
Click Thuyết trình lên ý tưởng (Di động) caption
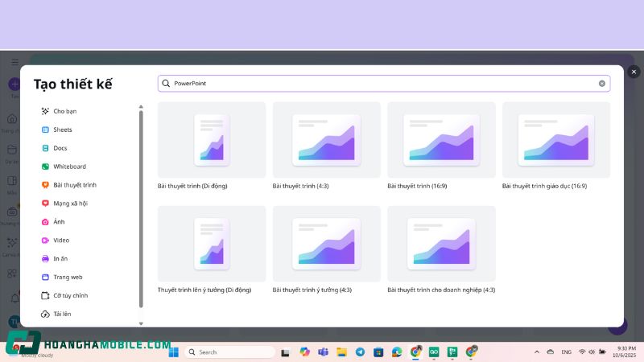204,290
